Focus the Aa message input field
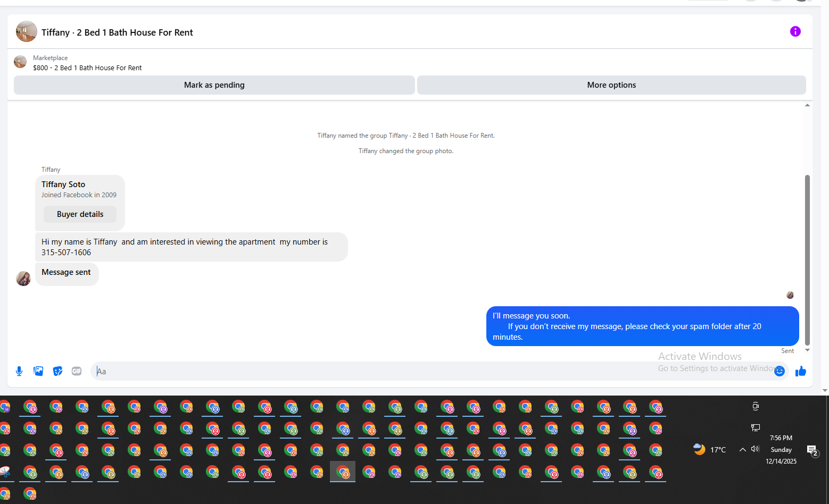 coord(431,371)
